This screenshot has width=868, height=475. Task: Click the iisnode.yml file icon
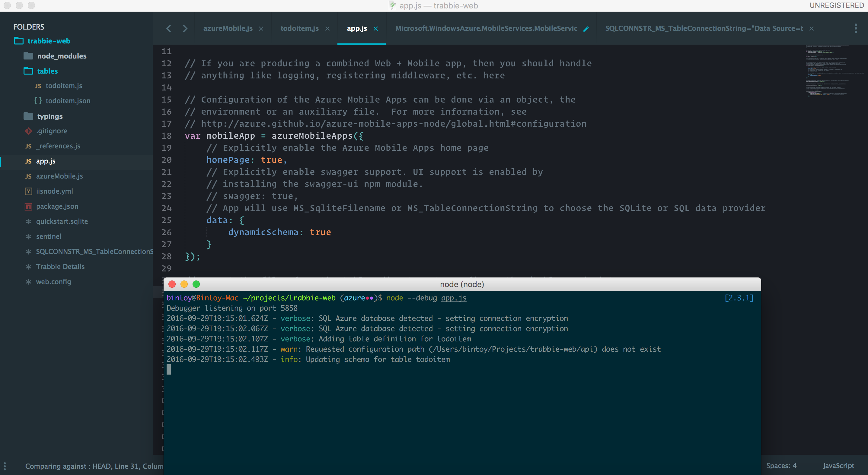click(28, 191)
